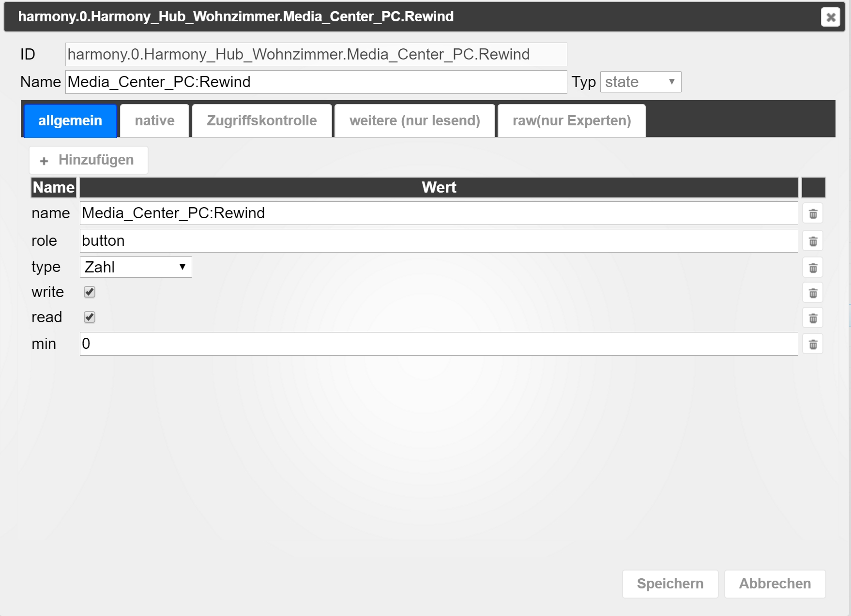Switch to the native tab
Image resolution: width=851 pixels, height=616 pixels.
tap(154, 120)
